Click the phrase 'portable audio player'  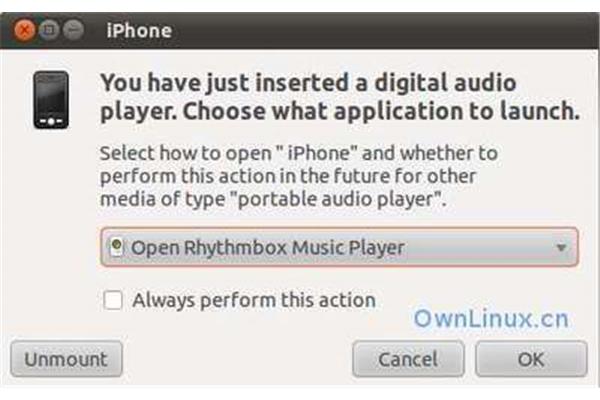339,199
